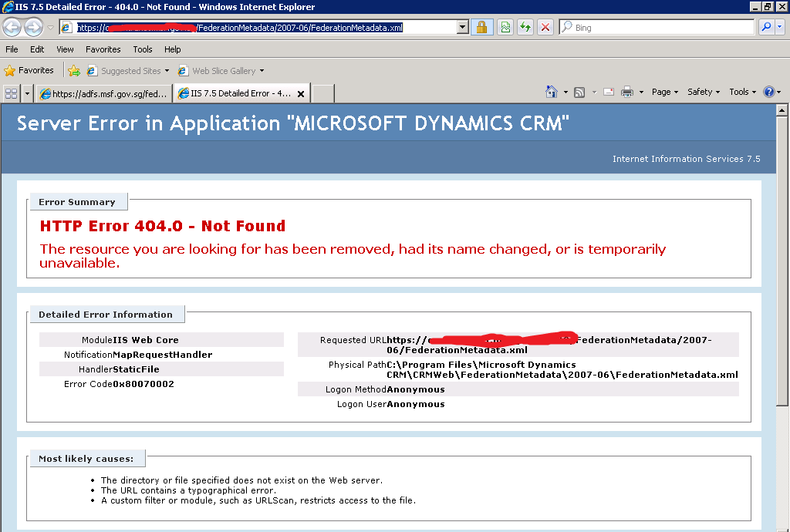Click the IIS Web Core module value
This screenshot has width=790, height=532.
[146, 340]
